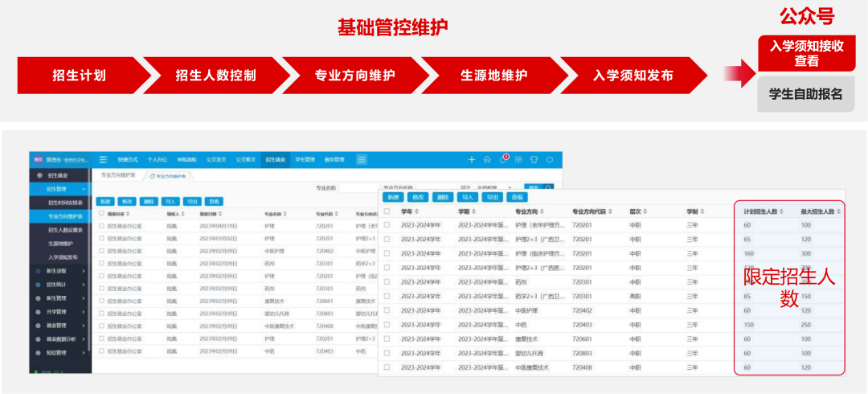Click the purple avatar logo beside 管理员

(x=39, y=159)
